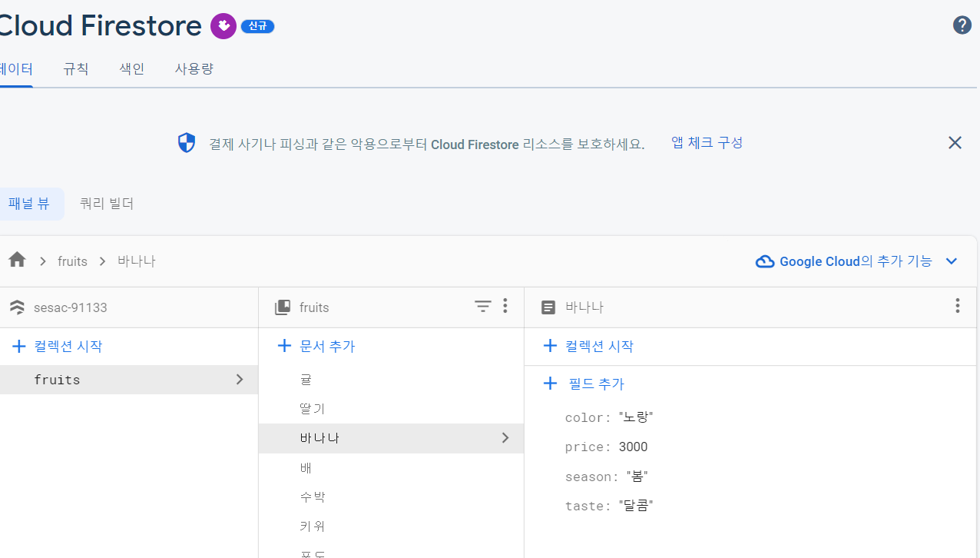Click plus icon beside 문서 추가
980x558 pixels.
click(284, 346)
